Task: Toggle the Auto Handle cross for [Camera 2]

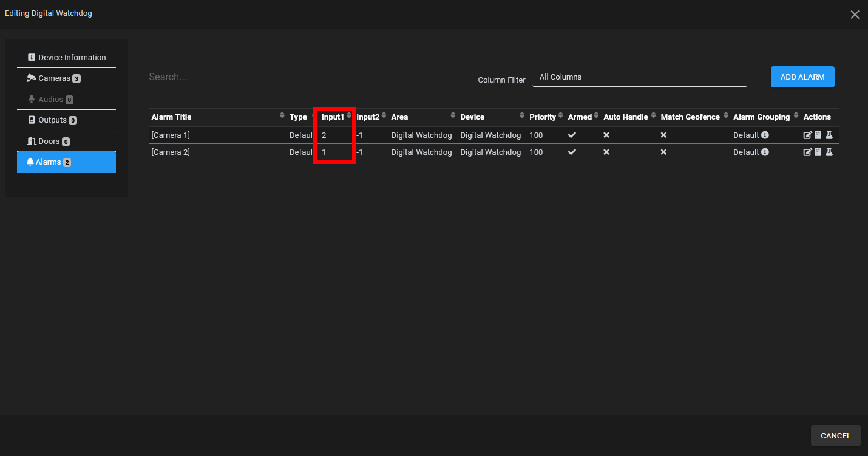Action: pyautogui.click(x=606, y=152)
